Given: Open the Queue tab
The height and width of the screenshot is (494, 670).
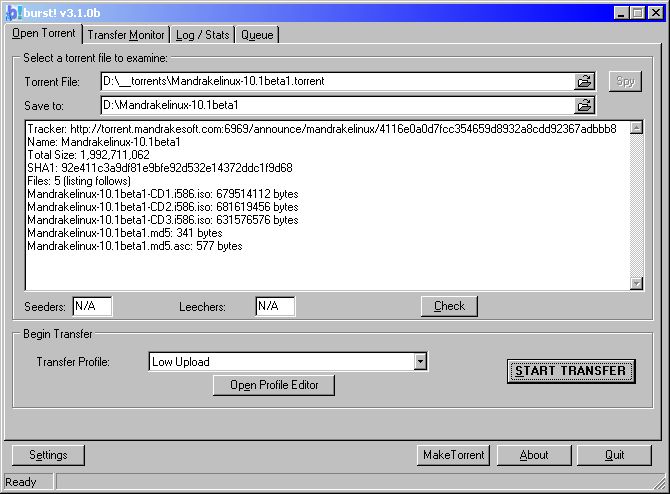Looking at the screenshot, I should (x=257, y=35).
